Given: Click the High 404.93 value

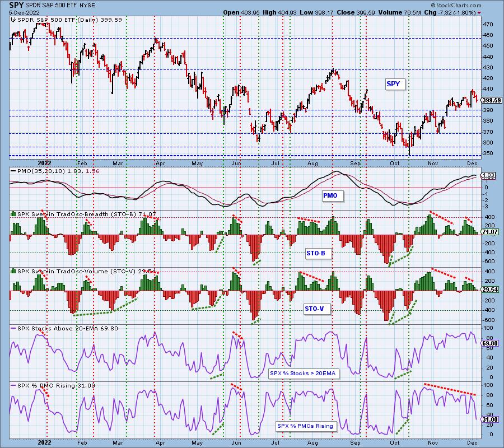Looking at the screenshot, I should click(x=279, y=12).
